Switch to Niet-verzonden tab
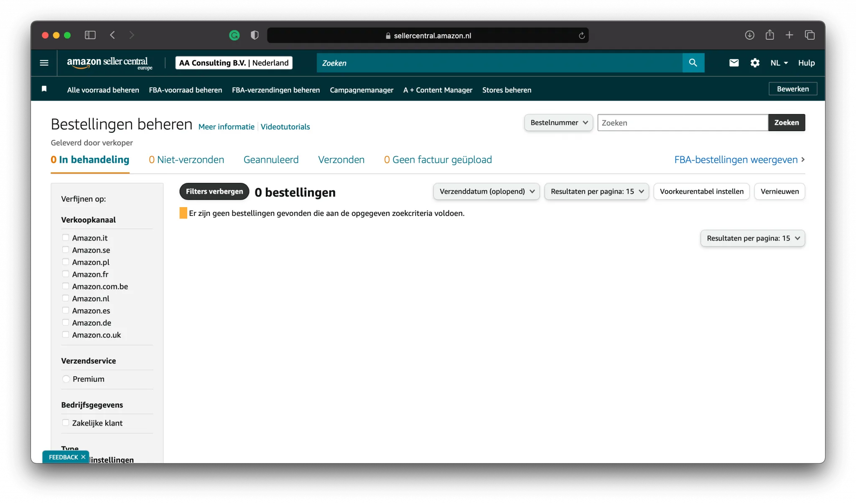Screen dimensions: 856x504 (x=186, y=160)
